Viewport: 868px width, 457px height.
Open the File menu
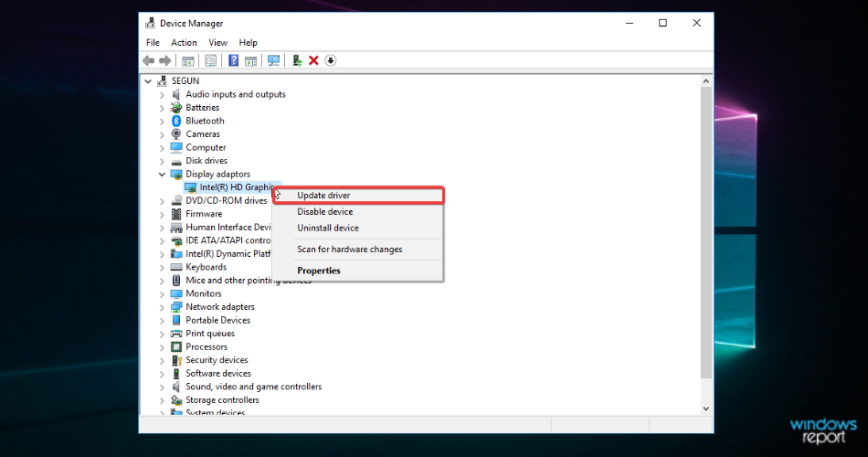pyautogui.click(x=153, y=43)
